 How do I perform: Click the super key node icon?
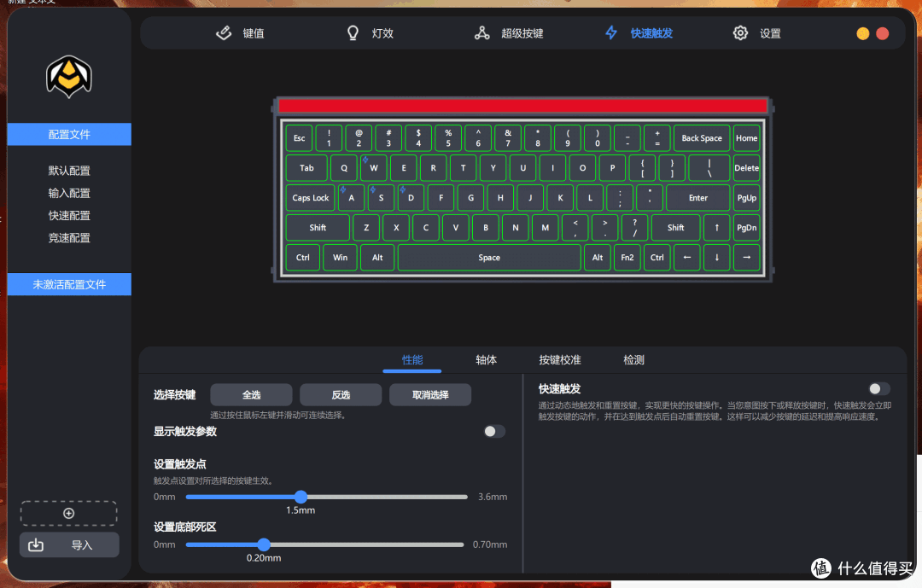[482, 33]
